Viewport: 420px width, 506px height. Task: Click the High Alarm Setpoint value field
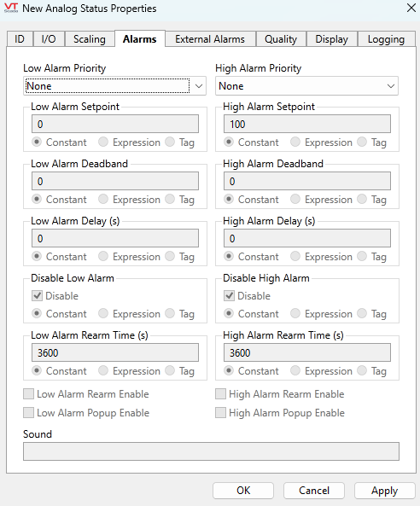(x=307, y=124)
